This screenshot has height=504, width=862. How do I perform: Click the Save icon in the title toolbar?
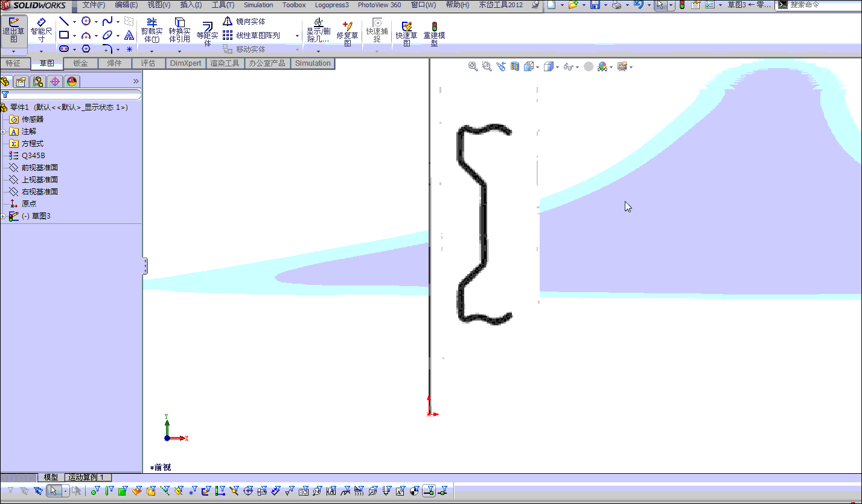[595, 5]
